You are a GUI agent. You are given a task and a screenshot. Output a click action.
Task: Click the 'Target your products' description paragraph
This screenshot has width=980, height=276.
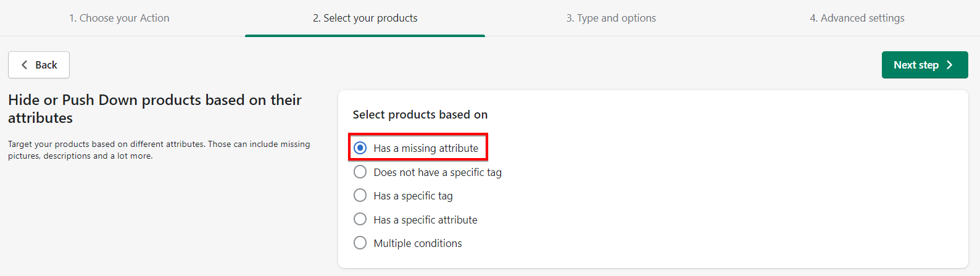[x=159, y=149]
